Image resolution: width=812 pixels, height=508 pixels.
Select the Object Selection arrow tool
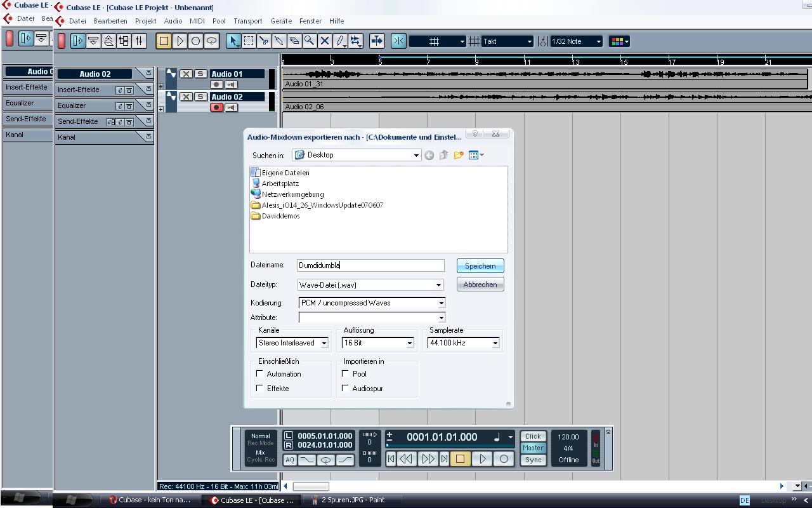[x=233, y=41]
